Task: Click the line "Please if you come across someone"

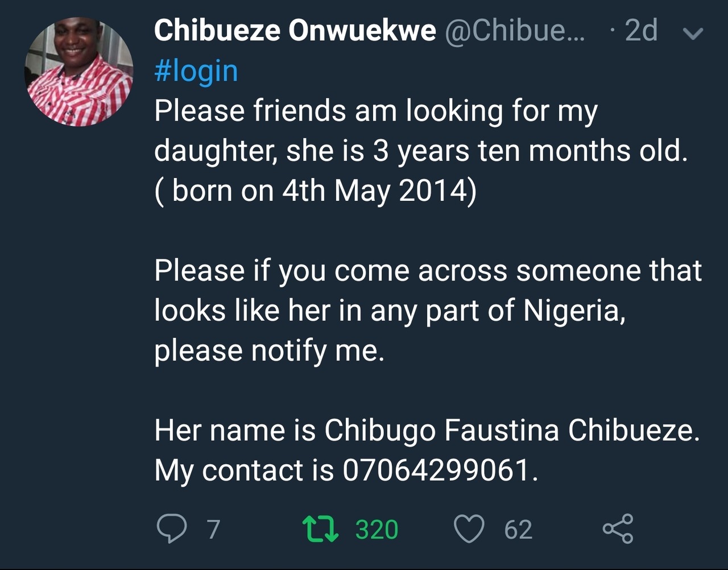Action: [428, 271]
